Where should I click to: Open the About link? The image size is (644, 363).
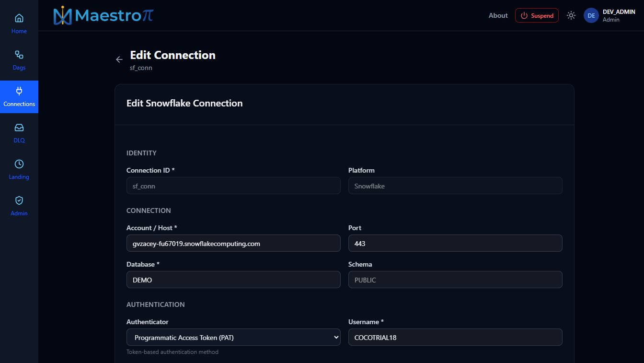498,15
